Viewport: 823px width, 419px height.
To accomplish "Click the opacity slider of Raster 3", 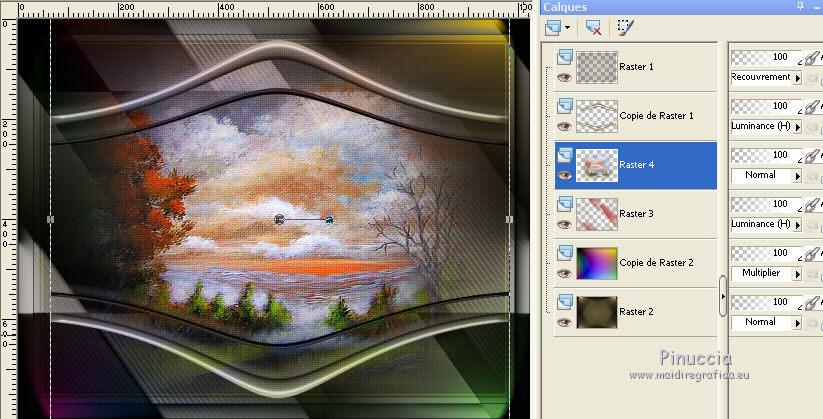I will pos(766,204).
